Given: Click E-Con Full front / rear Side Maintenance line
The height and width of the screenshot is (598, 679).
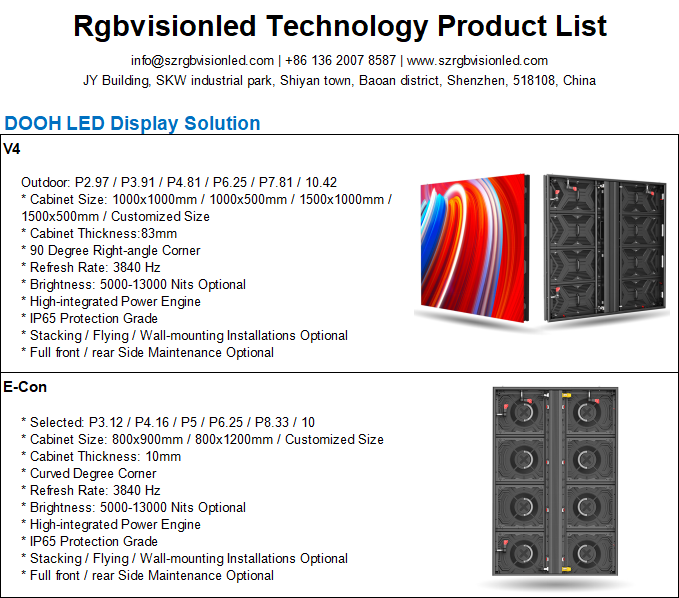Looking at the screenshot, I should point(148,575).
